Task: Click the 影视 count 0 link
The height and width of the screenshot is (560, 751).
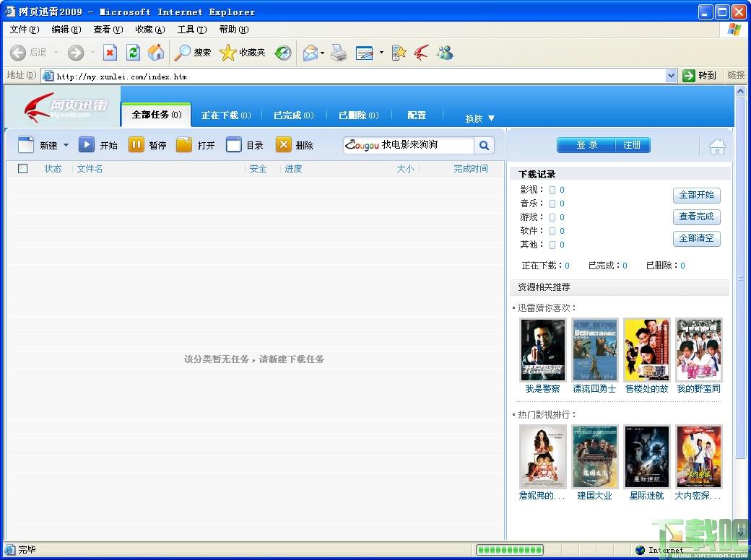Action: click(562, 190)
